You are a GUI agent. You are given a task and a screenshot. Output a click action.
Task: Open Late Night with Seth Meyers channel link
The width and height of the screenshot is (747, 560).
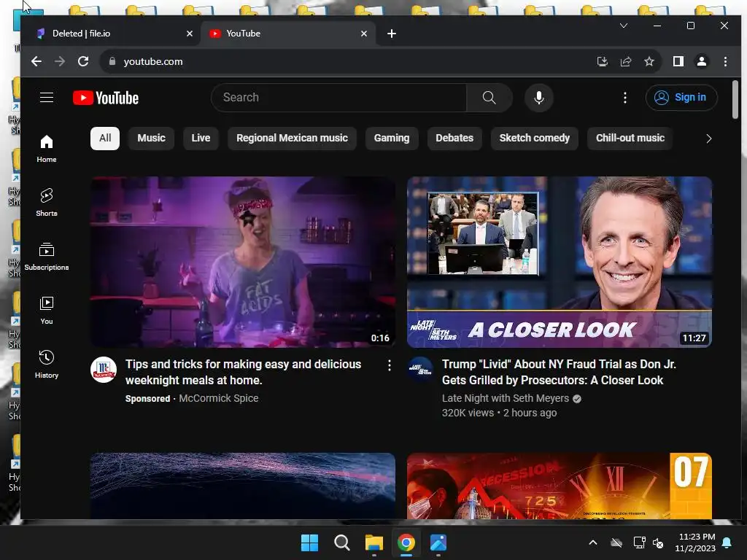tap(506, 398)
